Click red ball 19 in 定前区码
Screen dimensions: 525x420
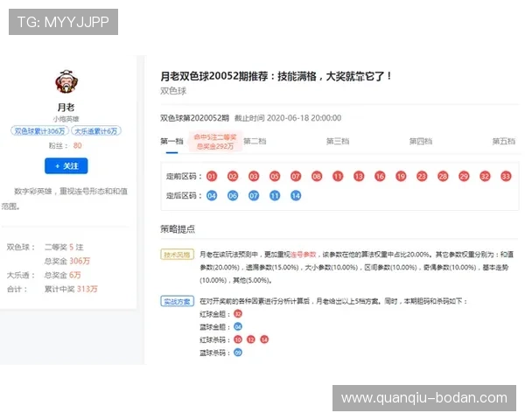coord(401,176)
